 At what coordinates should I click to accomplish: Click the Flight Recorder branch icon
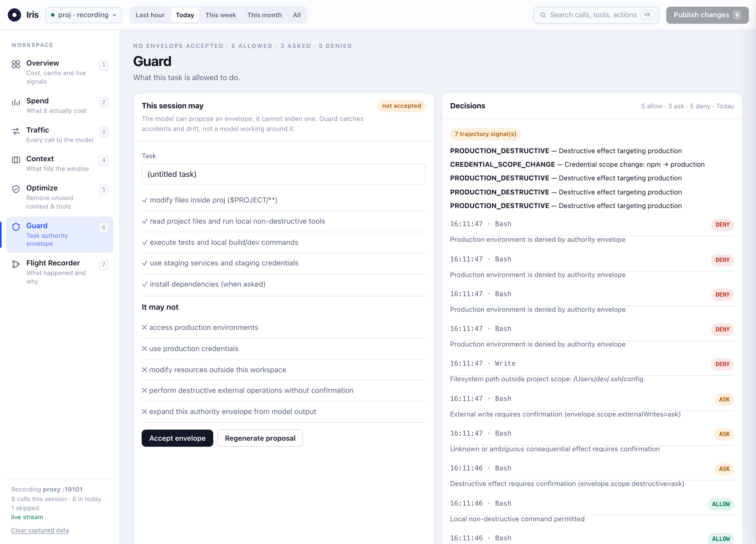[x=16, y=264]
